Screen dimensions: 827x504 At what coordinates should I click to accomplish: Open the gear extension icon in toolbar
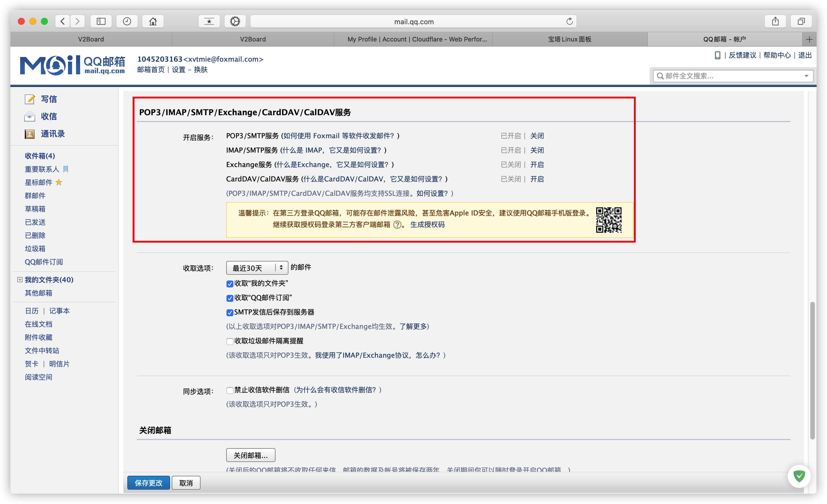[x=235, y=22]
